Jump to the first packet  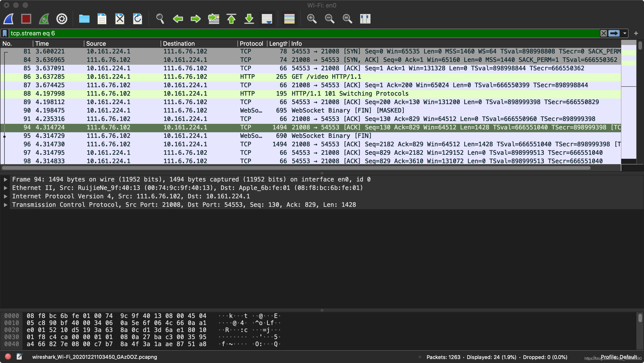coord(231,19)
